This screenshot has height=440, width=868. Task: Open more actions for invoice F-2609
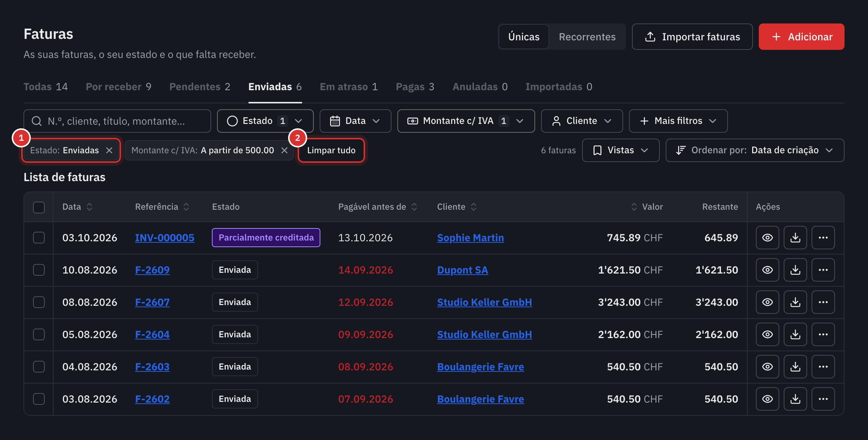[x=823, y=270]
